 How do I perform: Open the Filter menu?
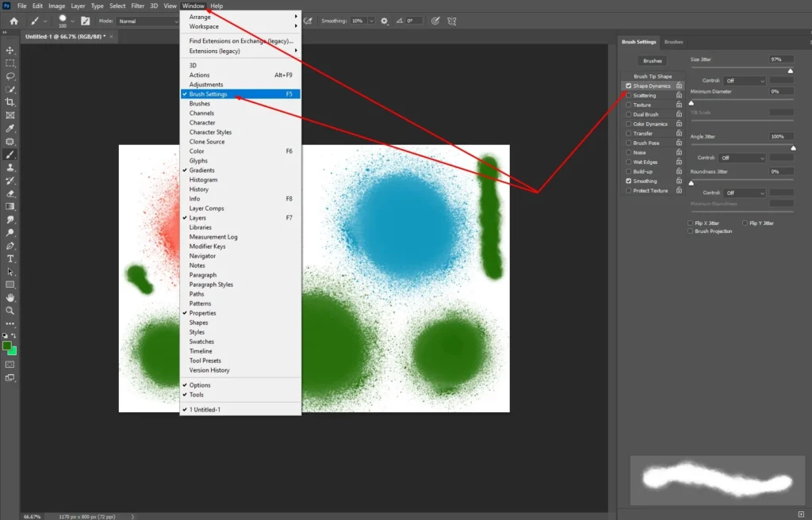pyautogui.click(x=138, y=6)
